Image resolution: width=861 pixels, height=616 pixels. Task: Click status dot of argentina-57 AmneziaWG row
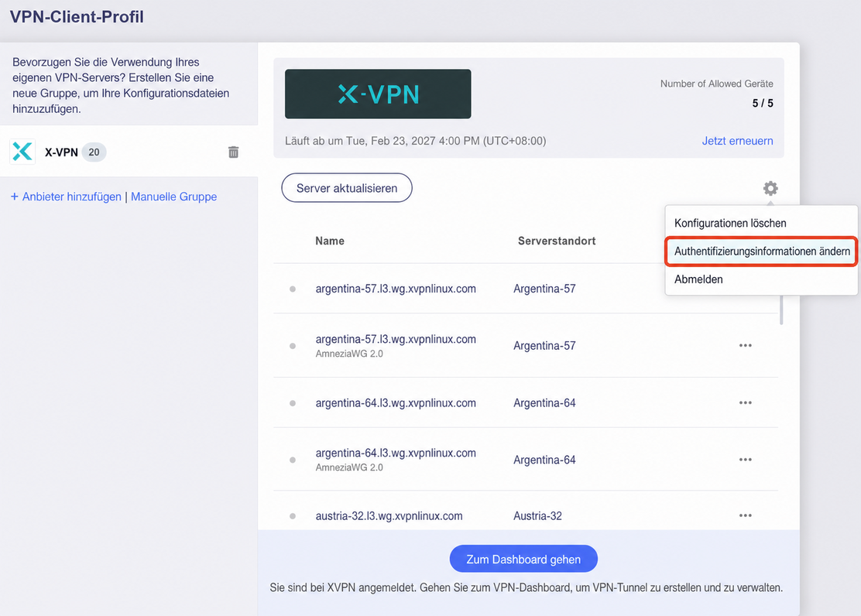[293, 346]
